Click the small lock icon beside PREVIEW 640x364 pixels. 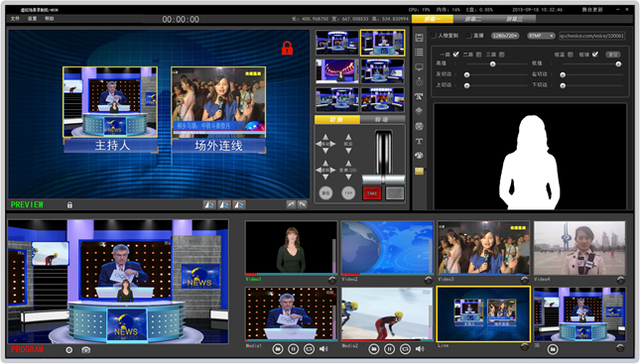(x=69, y=205)
